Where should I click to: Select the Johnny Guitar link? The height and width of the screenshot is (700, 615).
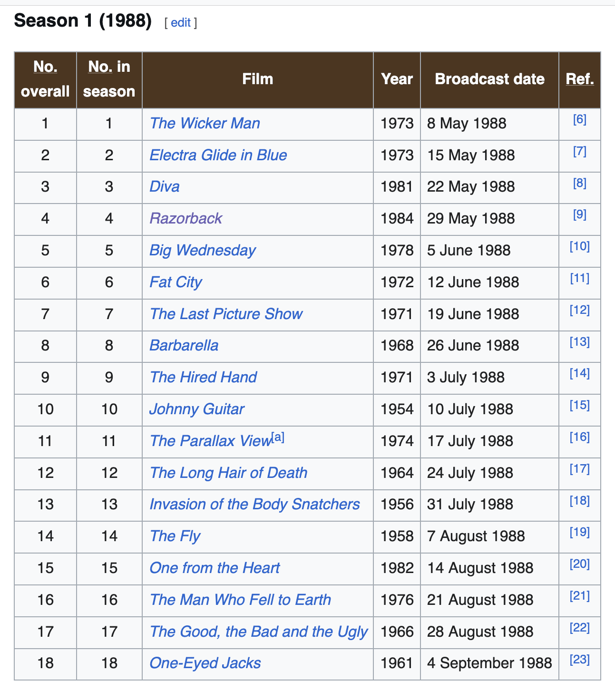197,409
